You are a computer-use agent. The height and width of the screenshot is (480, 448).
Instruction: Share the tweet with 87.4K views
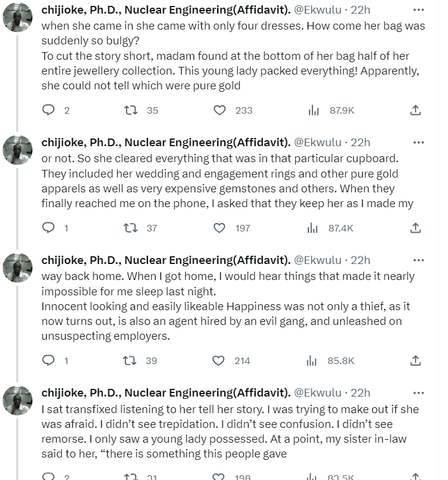415,228
